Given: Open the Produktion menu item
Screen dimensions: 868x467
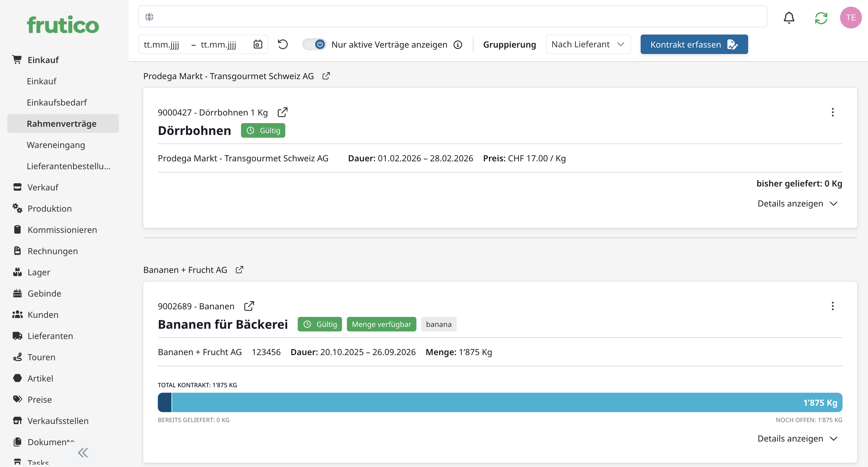Looking at the screenshot, I should [49, 209].
